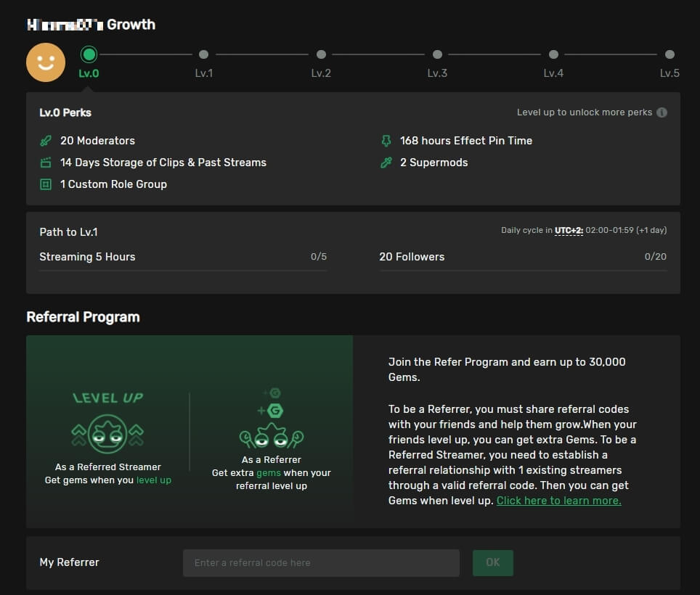Select the Lv.3 level marker

pos(437,54)
